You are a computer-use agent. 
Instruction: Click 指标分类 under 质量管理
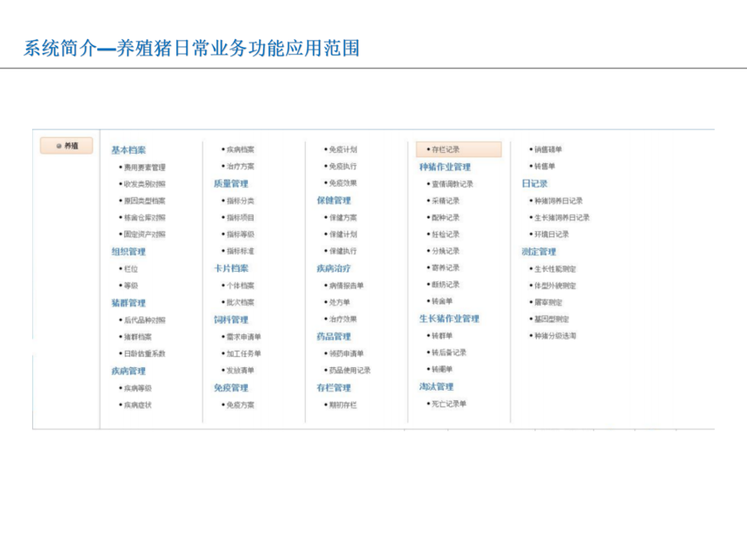240,201
